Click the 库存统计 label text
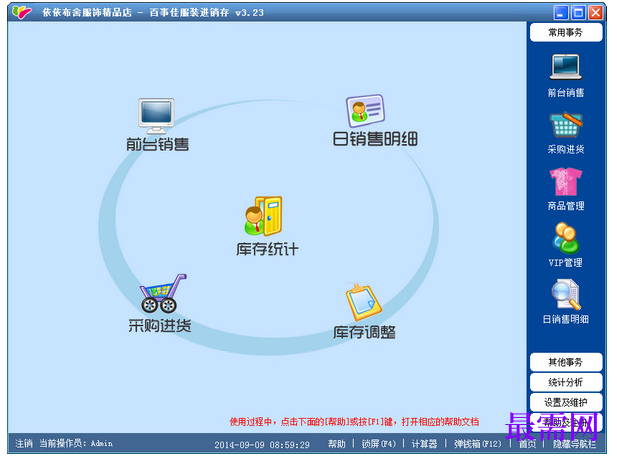 coord(267,249)
